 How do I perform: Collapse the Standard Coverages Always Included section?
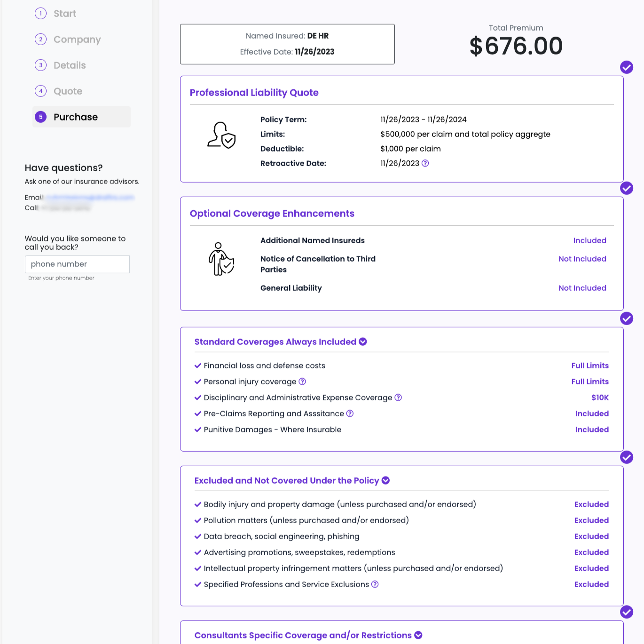click(x=363, y=342)
